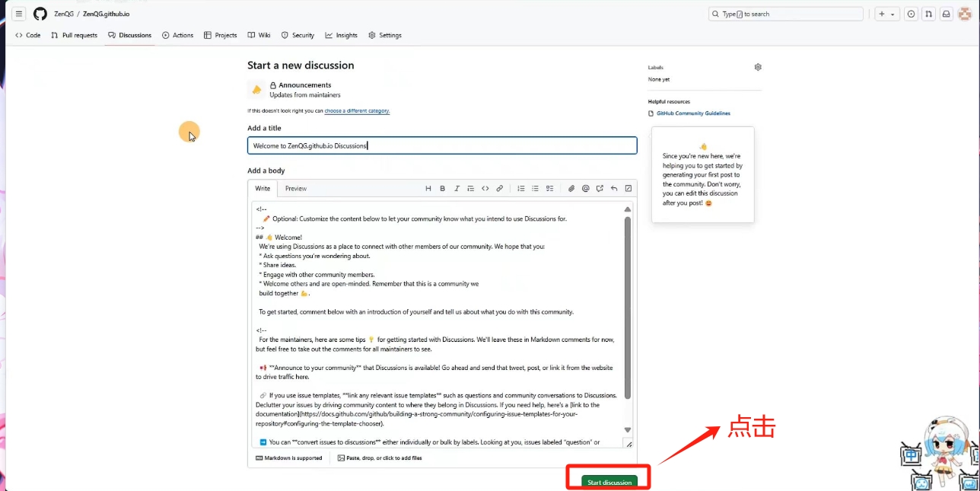Insert a quote block

click(x=471, y=189)
